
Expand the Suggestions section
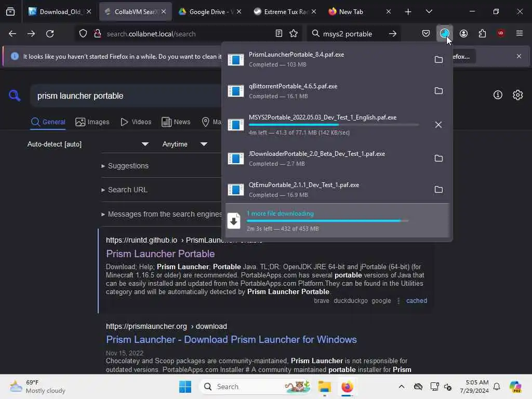pyautogui.click(x=125, y=166)
